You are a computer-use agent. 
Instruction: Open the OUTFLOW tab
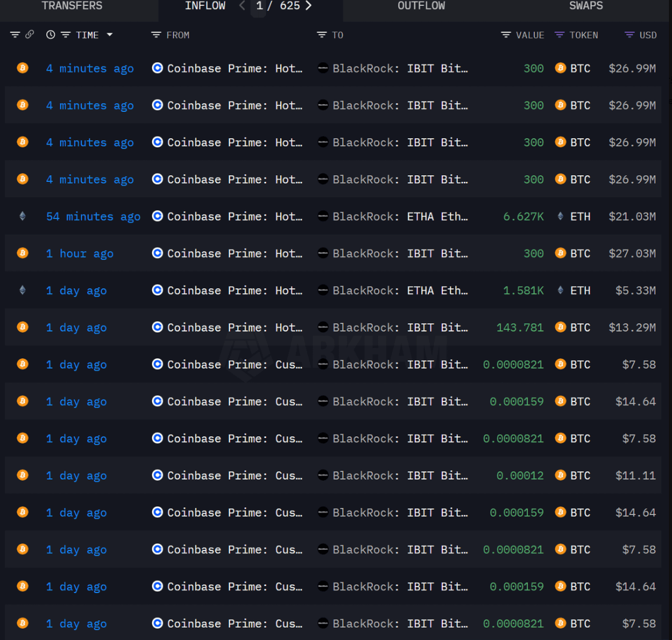tap(421, 6)
